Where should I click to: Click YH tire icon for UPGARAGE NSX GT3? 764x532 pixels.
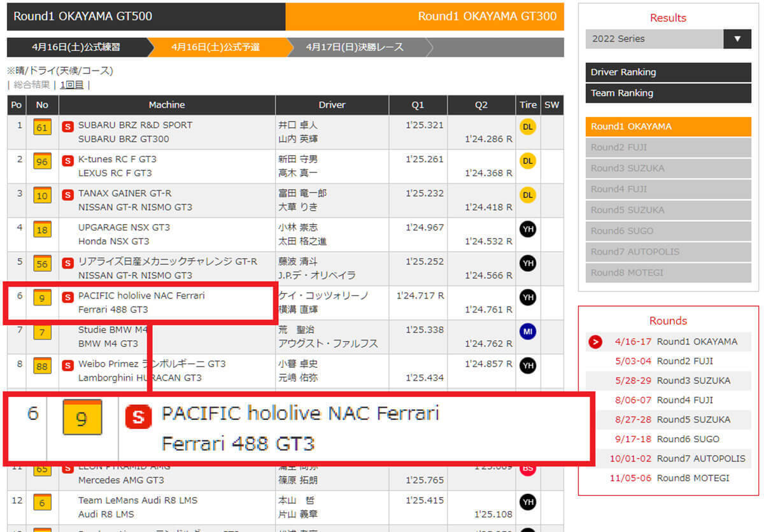(527, 230)
